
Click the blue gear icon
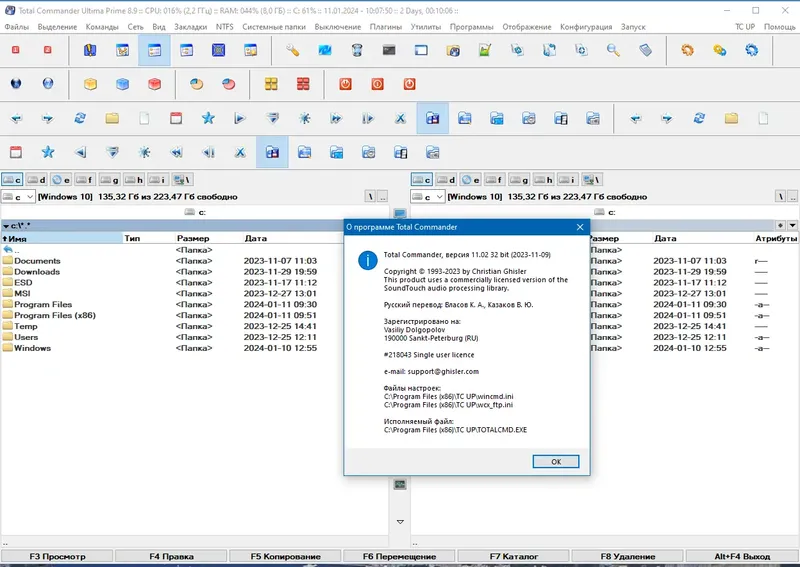pos(752,50)
